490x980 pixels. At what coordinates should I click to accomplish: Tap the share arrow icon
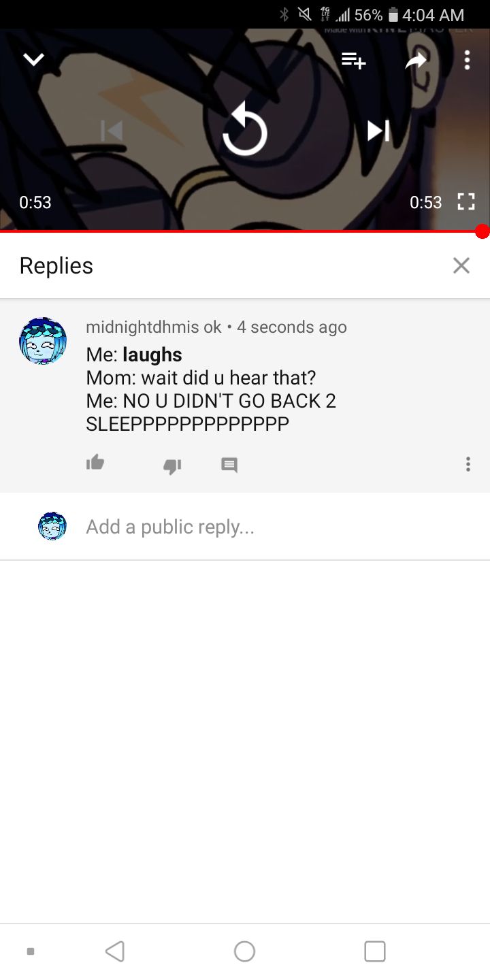click(414, 61)
